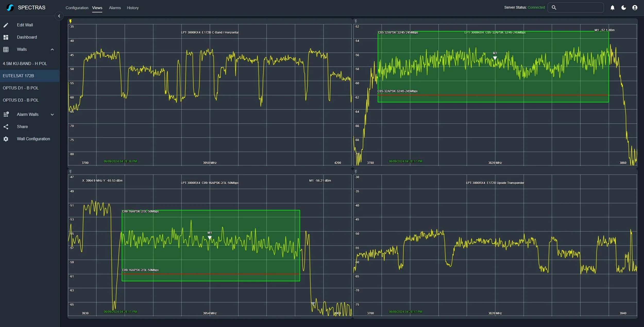Open user account menu
The height and width of the screenshot is (327, 644).
point(635,8)
